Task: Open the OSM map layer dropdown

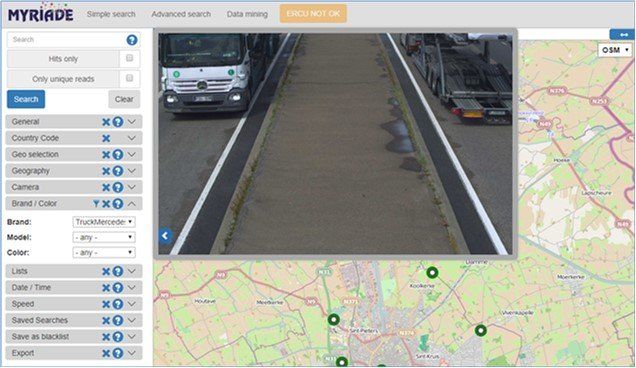Action: pos(615,50)
